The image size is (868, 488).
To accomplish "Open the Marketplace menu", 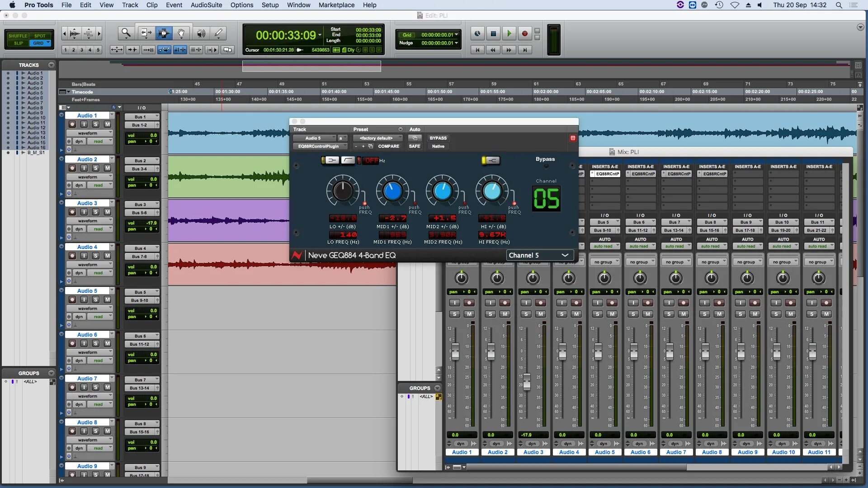I will tap(336, 5).
